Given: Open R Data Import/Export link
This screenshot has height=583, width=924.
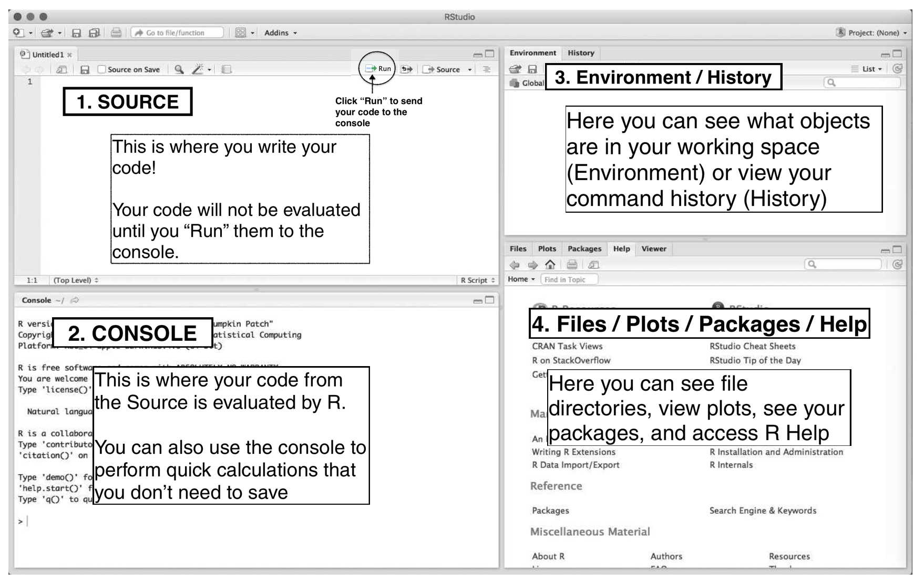Looking at the screenshot, I should pyautogui.click(x=576, y=465).
